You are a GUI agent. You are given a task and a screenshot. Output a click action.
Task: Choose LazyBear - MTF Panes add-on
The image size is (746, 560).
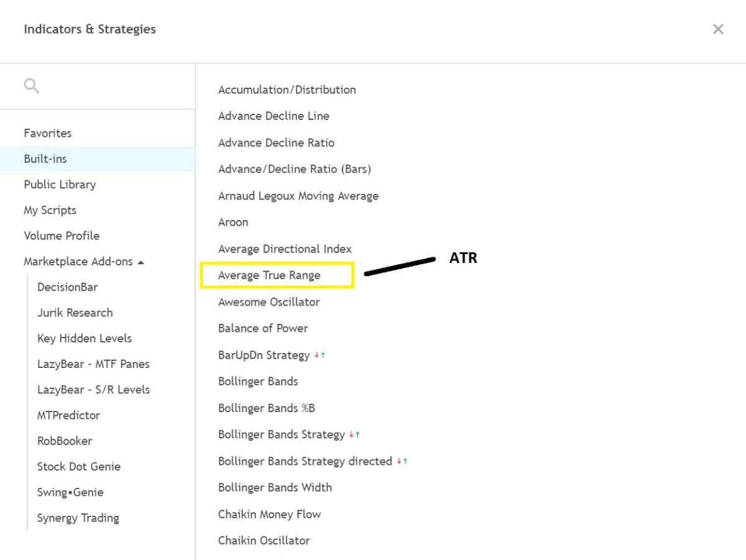point(93,364)
